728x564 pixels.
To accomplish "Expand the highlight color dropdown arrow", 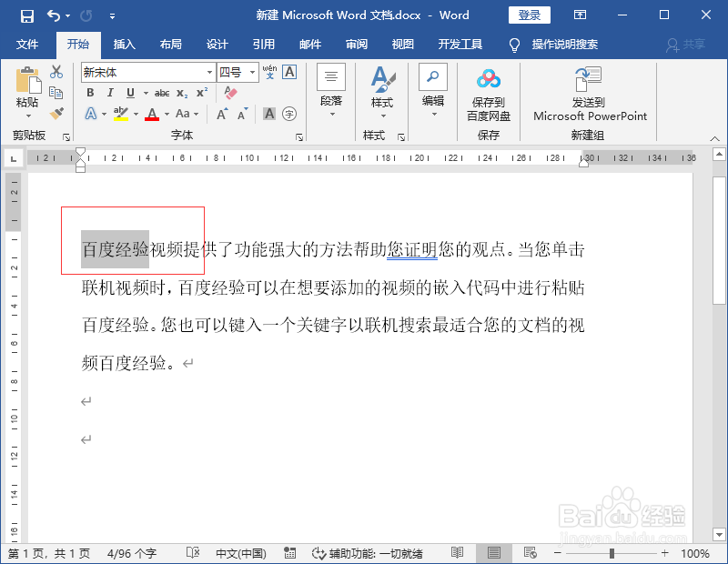I will coord(136,114).
